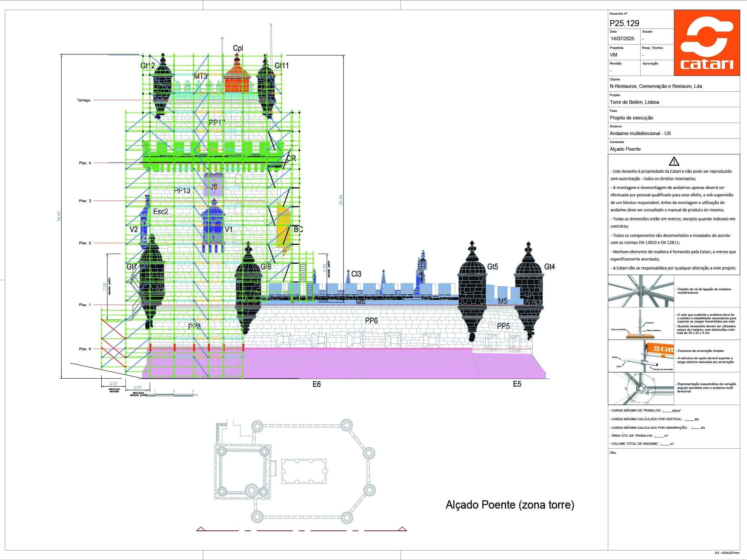This screenshot has height=560, width=747.
Task: Click the Catari logo in the title block
Action: [707, 42]
